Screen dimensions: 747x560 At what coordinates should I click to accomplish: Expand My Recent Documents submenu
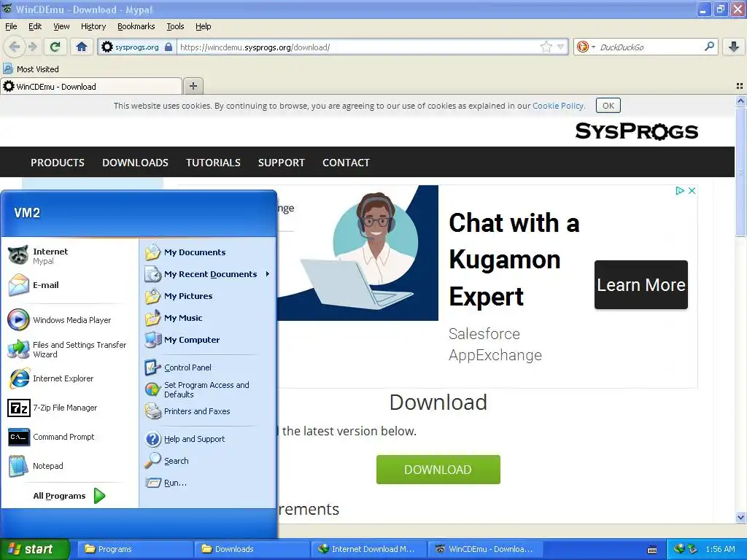point(208,274)
